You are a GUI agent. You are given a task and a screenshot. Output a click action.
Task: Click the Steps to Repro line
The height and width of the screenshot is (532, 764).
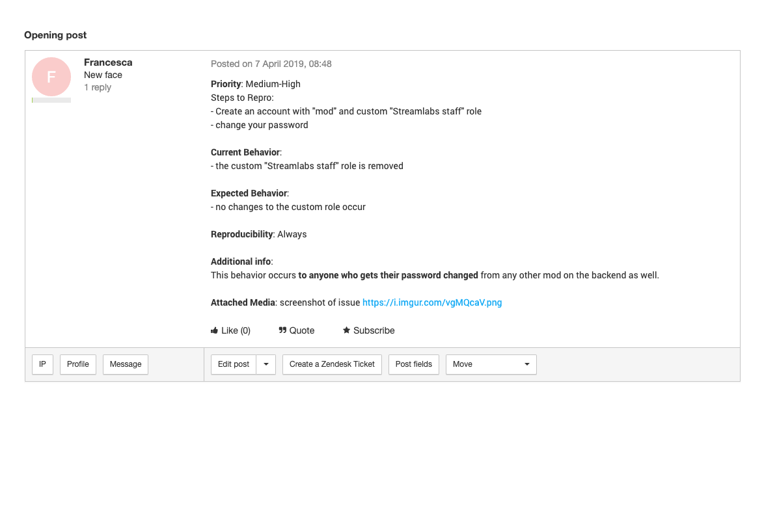pos(242,98)
